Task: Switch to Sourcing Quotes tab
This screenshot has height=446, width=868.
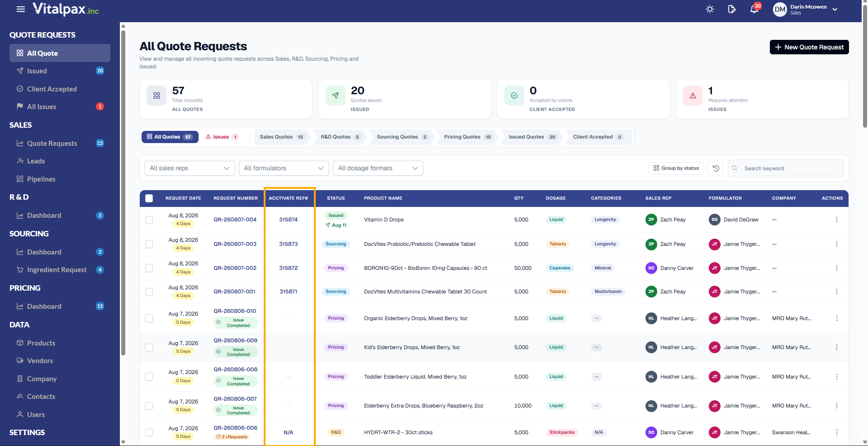Action: tap(402, 137)
